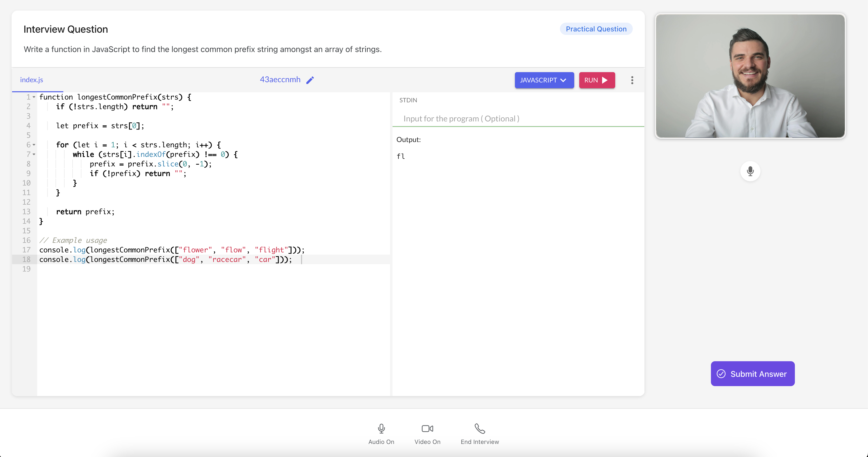Open the three-dot more options menu

tap(632, 80)
